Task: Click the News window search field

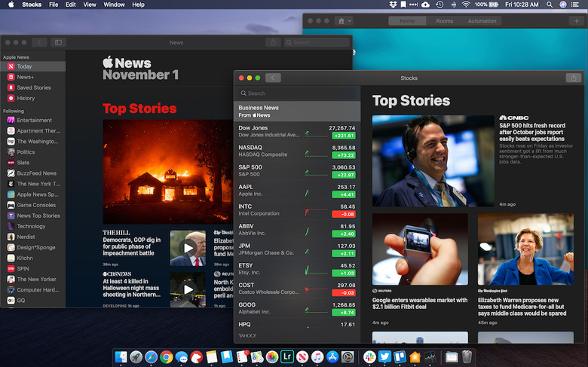Action: point(317,42)
